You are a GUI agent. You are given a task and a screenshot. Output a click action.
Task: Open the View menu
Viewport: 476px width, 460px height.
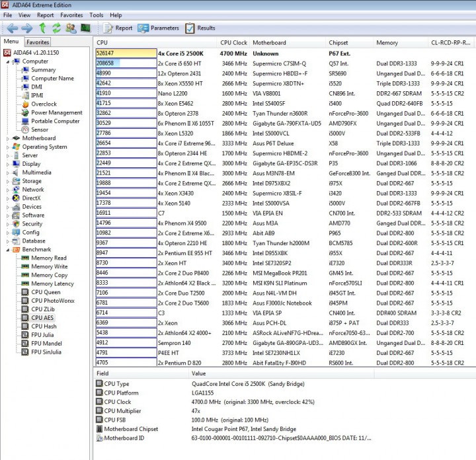(x=24, y=15)
